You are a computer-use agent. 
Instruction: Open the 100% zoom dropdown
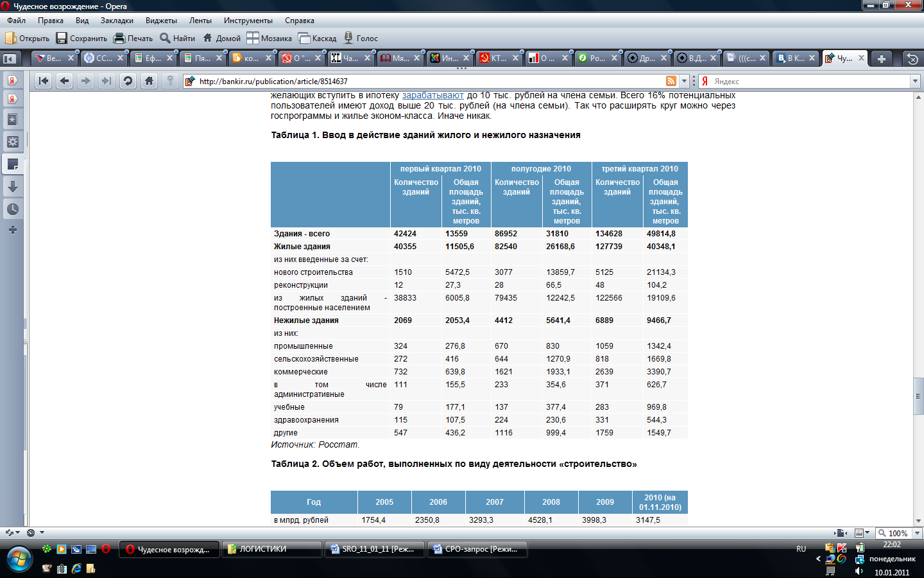tap(917, 533)
